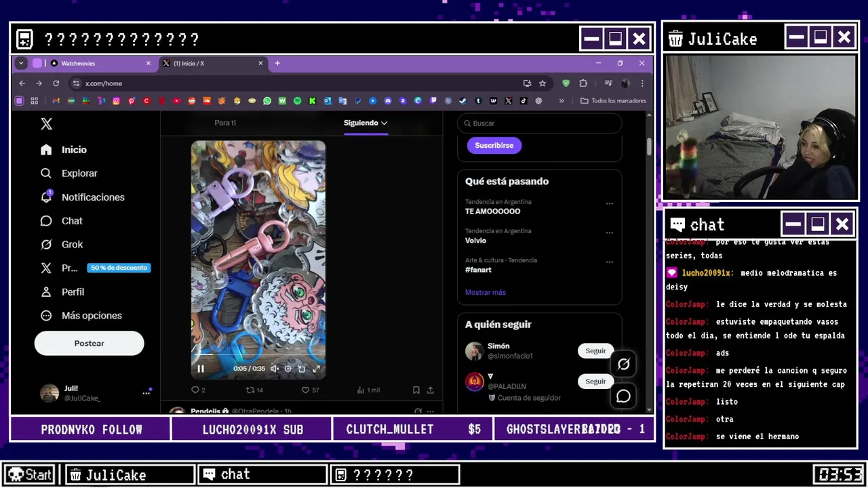
Task: Open Más opciones menu
Action: [81, 316]
